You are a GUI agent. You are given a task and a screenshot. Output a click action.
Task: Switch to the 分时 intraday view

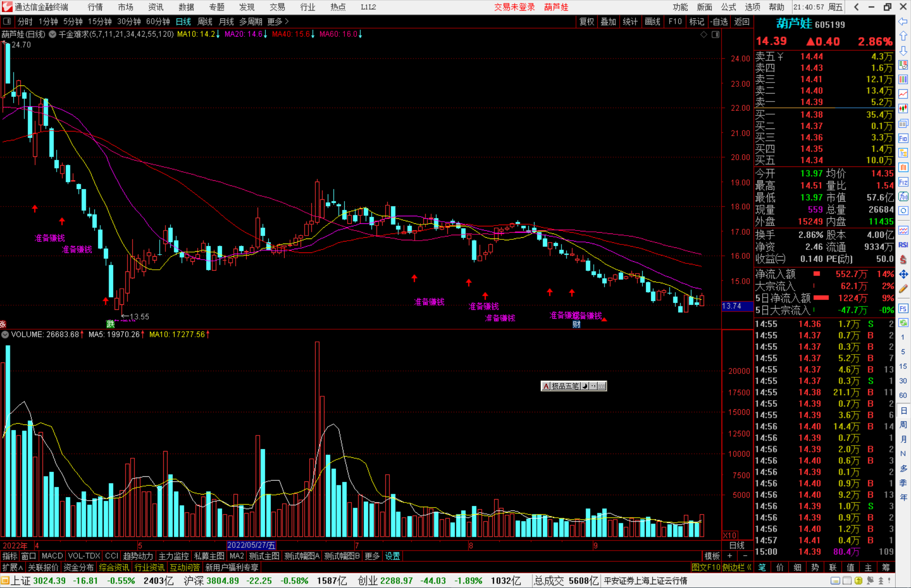click(25, 21)
